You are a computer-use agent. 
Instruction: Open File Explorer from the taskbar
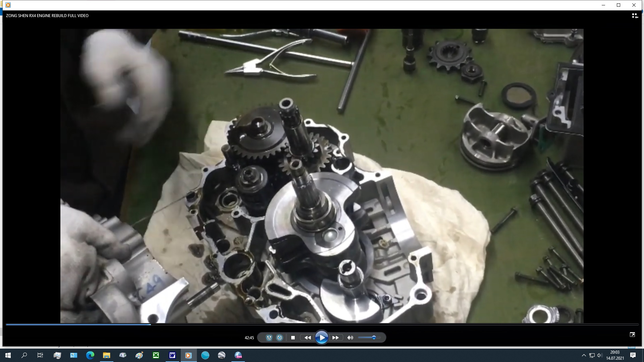coord(106,355)
